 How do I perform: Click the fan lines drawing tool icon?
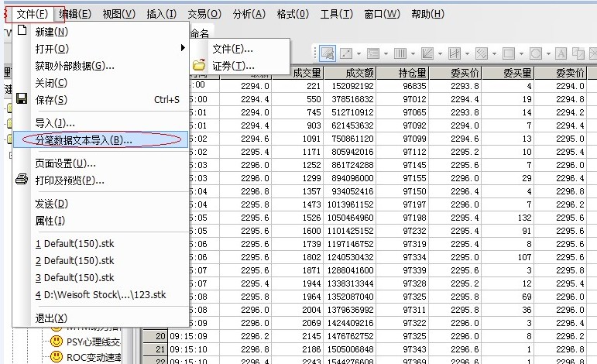pyautogui.click(x=427, y=53)
